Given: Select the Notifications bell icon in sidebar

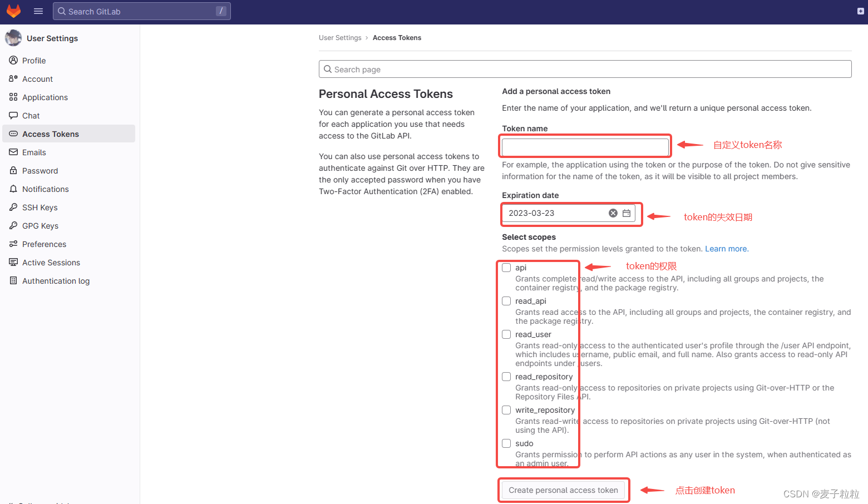Looking at the screenshot, I should coord(13,189).
